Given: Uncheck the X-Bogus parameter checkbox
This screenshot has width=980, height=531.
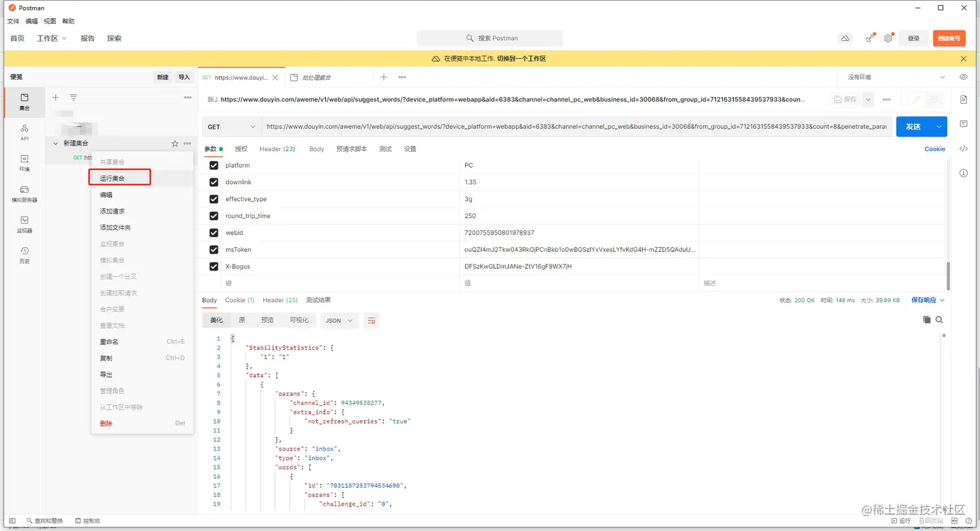Looking at the screenshot, I should (214, 266).
